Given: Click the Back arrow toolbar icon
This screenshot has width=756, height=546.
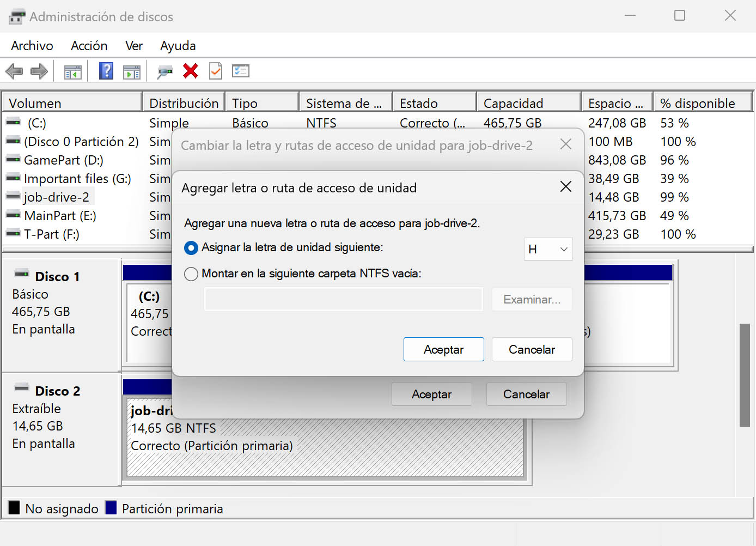Looking at the screenshot, I should point(14,71).
